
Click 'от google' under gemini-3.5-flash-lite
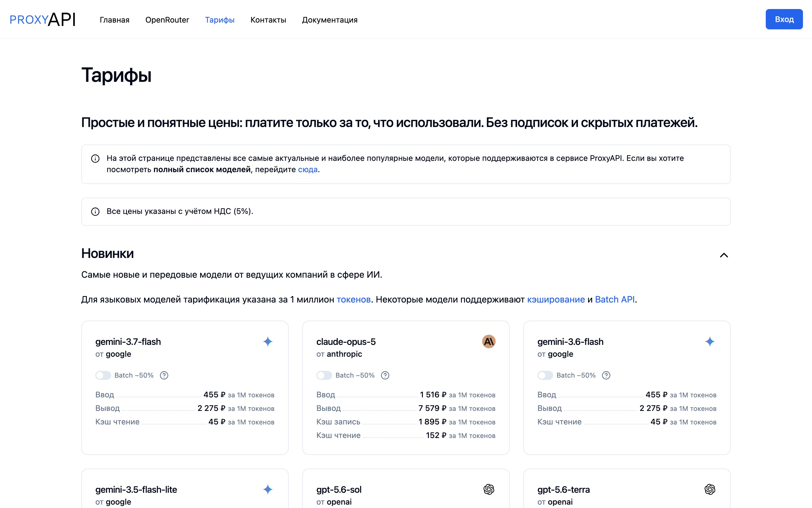tap(113, 502)
